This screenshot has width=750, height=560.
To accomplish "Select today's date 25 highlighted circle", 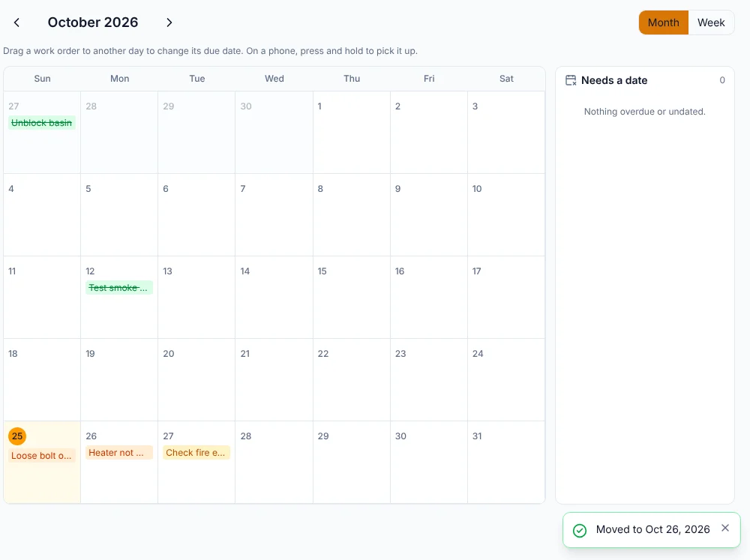I will point(17,436).
